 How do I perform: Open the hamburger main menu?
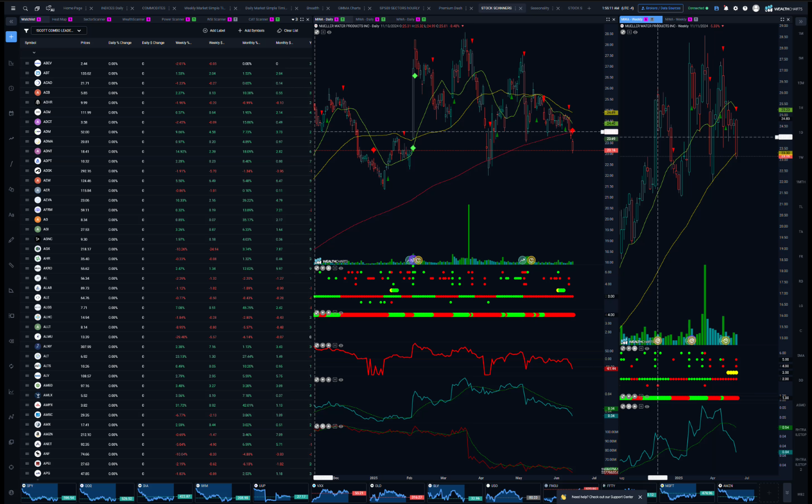coord(13,9)
